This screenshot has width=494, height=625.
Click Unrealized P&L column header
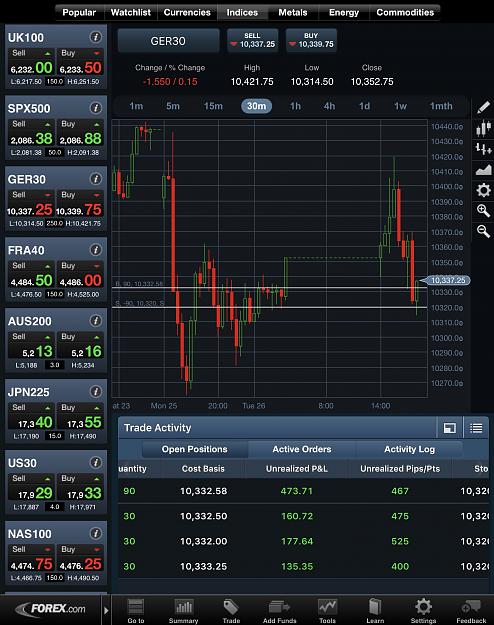pyautogui.click(x=297, y=469)
